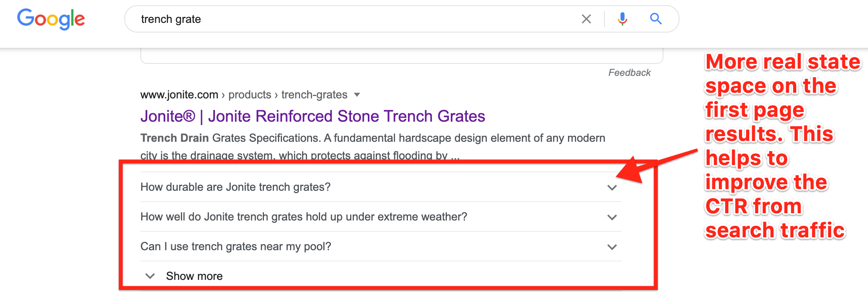This screenshot has height=304, width=868.
Task: Click the Trench Drain snippet description text
Action: pos(373,147)
